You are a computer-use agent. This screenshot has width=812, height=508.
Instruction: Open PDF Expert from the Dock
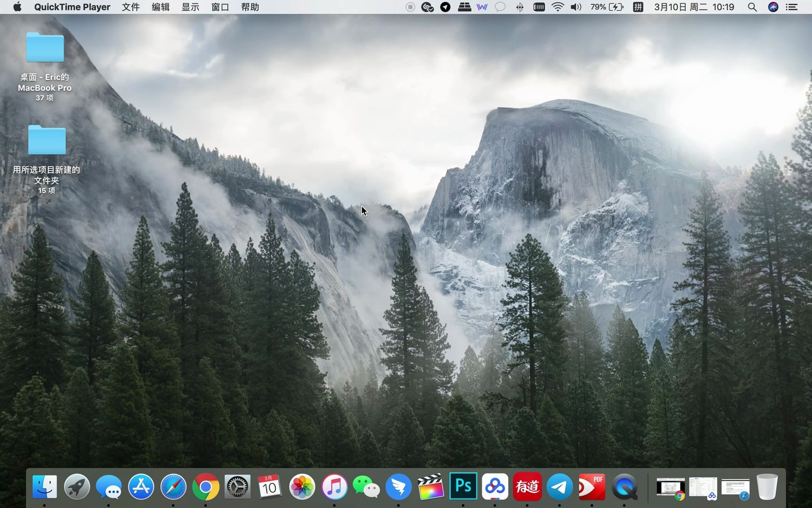coord(592,487)
